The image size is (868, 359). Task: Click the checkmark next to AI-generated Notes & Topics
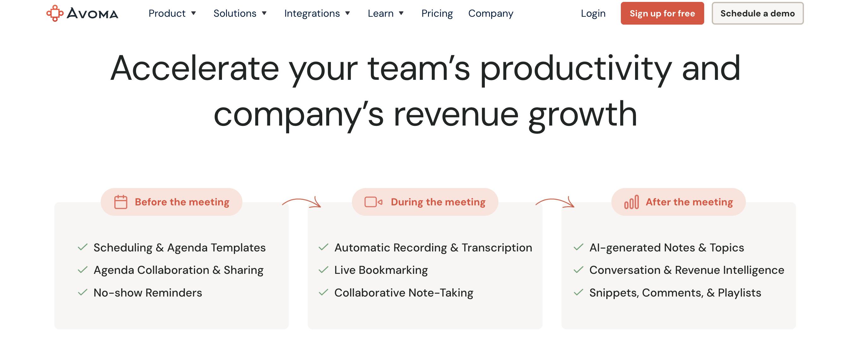pyautogui.click(x=579, y=248)
